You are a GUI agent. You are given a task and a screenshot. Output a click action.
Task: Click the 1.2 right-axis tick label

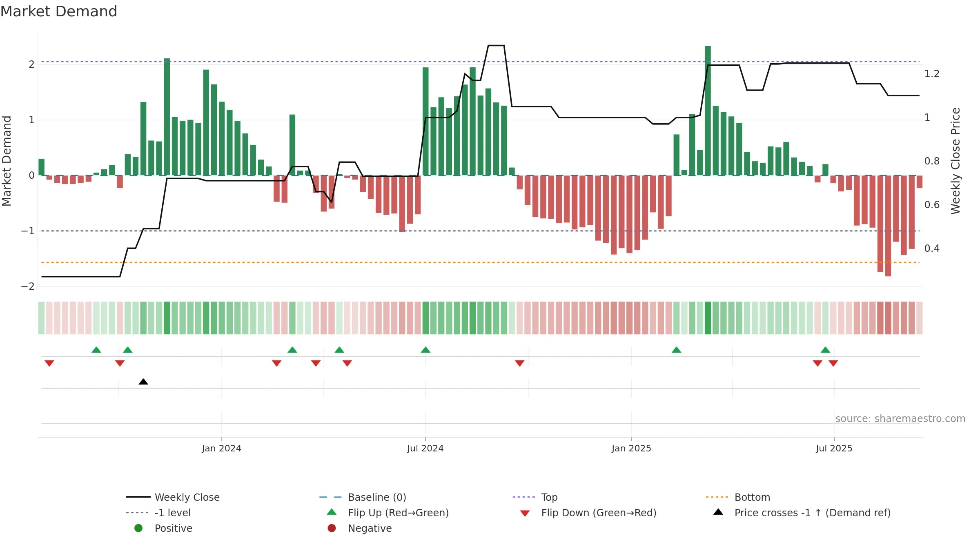(932, 74)
